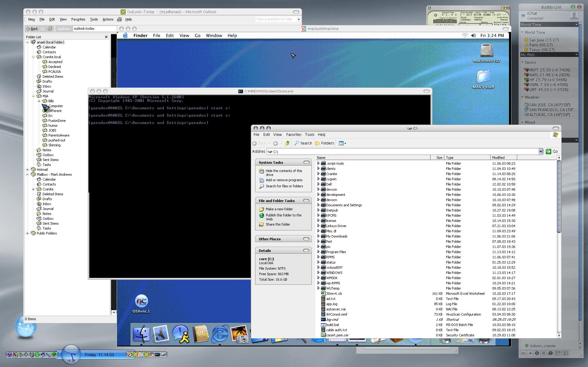This screenshot has height=367, width=588.
Task: Click the Go button beside address bar
Action: coord(552,152)
